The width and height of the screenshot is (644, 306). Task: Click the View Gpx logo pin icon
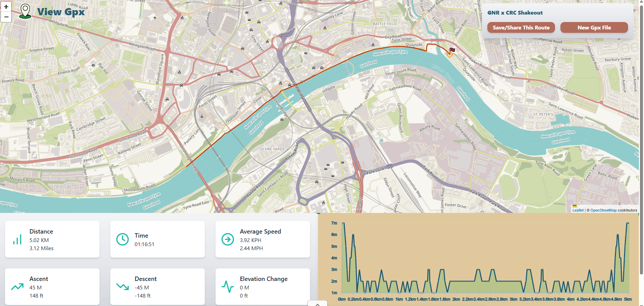point(25,11)
